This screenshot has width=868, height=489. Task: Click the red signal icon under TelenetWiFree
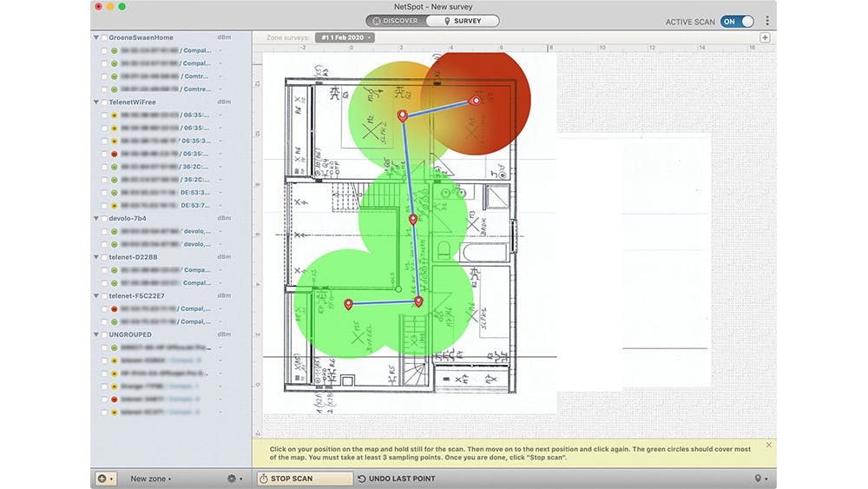(x=114, y=154)
